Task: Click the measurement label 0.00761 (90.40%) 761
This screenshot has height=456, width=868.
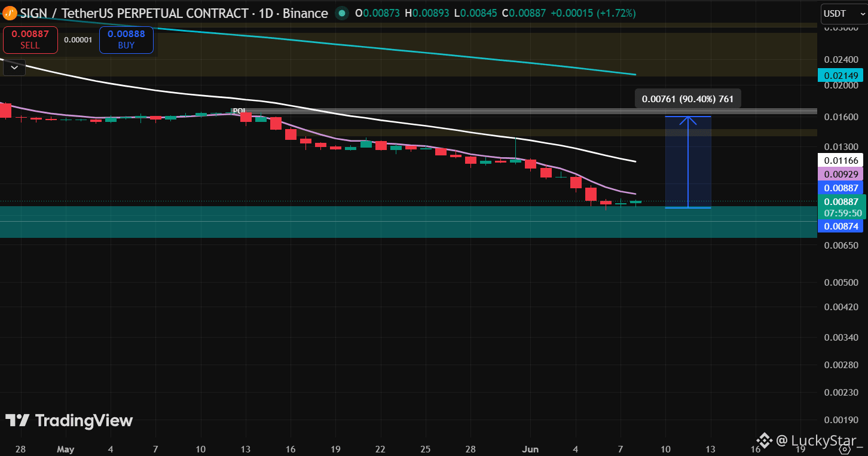Action: tap(687, 99)
